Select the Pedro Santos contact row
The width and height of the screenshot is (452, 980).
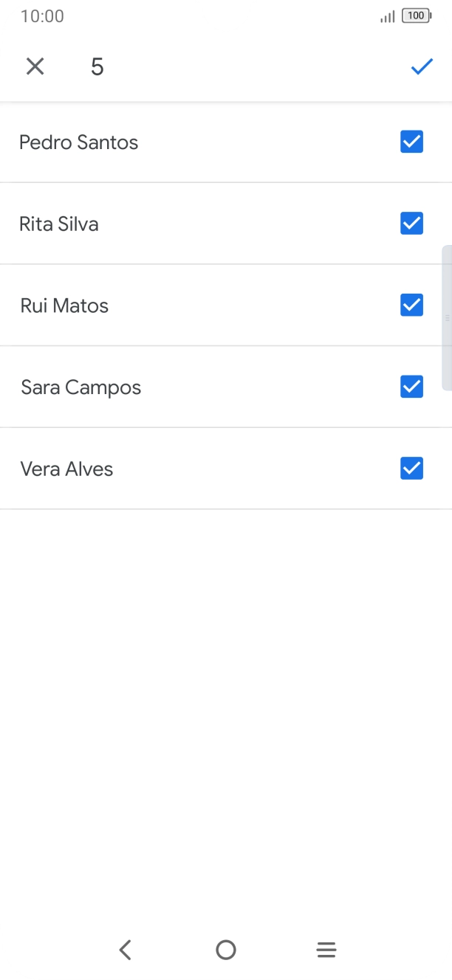coord(79,142)
